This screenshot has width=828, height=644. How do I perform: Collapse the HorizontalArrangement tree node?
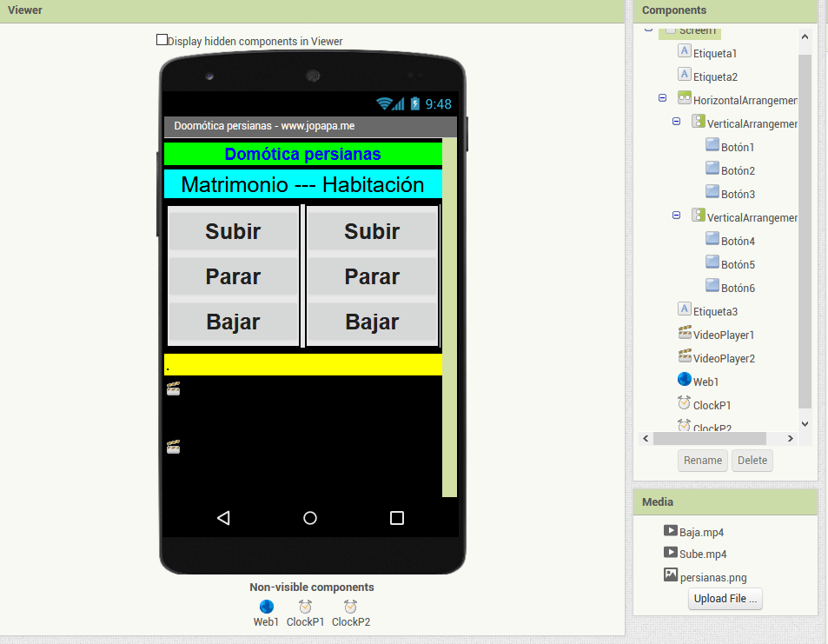click(x=663, y=98)
